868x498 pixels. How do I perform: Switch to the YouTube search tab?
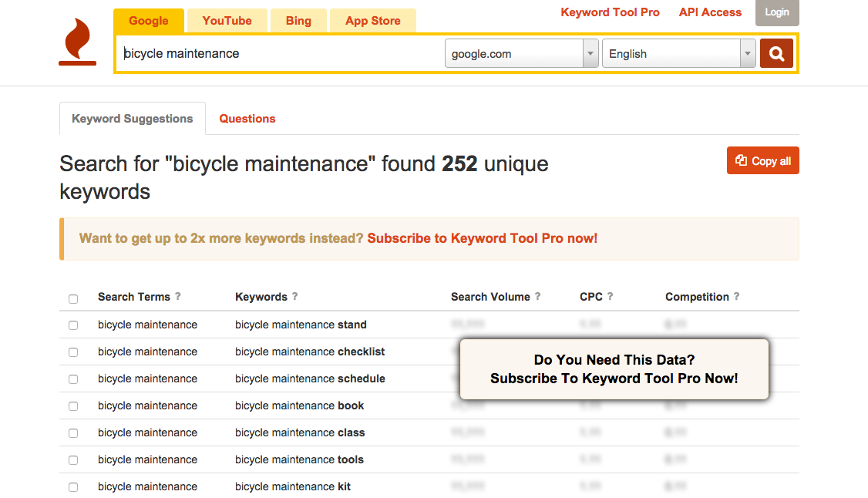[x=227, y=21]
